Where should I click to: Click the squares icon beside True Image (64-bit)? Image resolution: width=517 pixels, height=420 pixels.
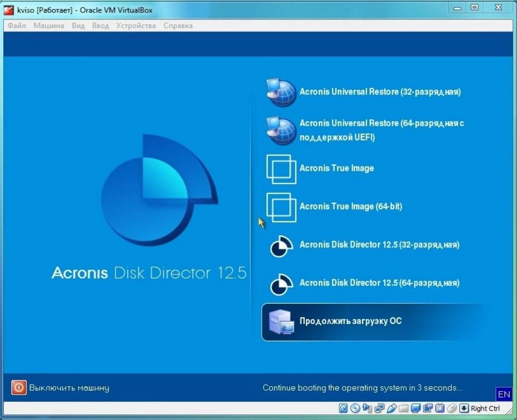point(281,207)
